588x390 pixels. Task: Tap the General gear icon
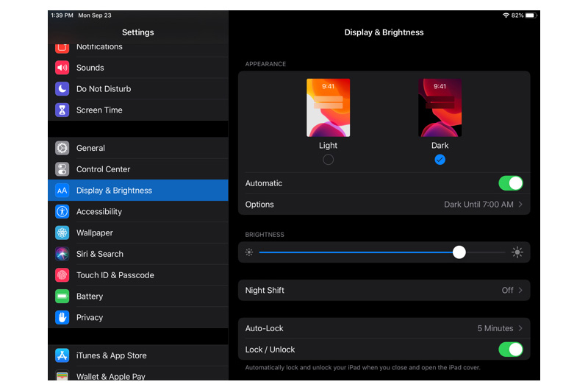tap(62, 148)
